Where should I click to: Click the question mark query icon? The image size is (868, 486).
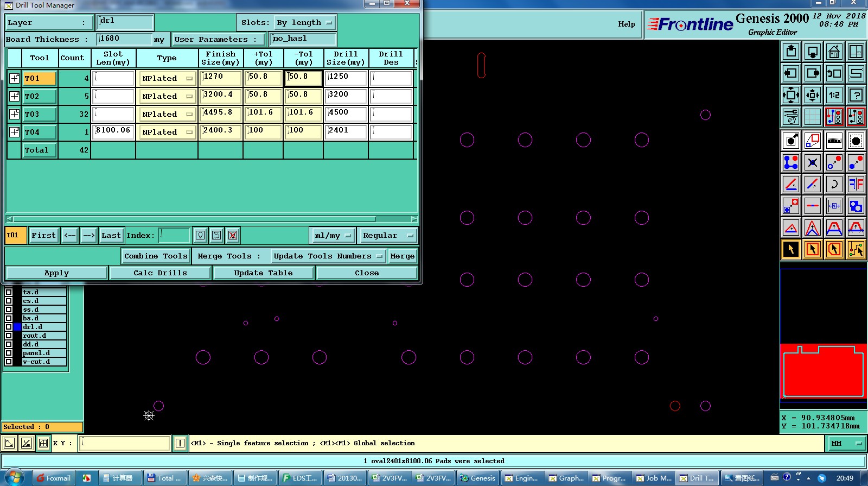856,95
